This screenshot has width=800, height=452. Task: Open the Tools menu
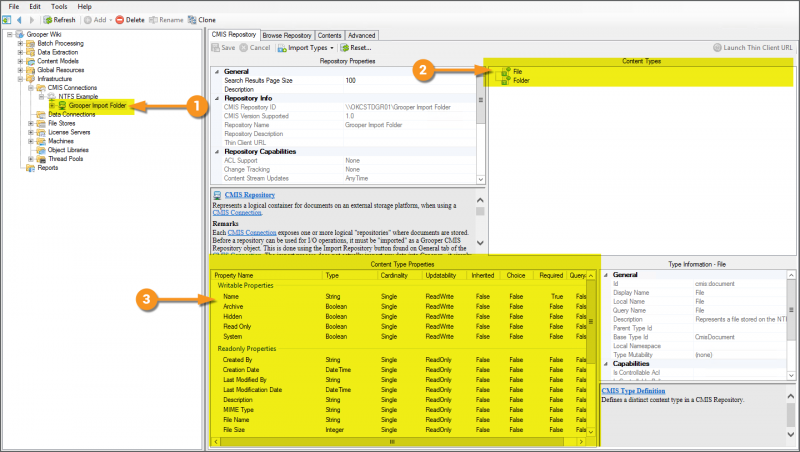[x=59, y=6]
